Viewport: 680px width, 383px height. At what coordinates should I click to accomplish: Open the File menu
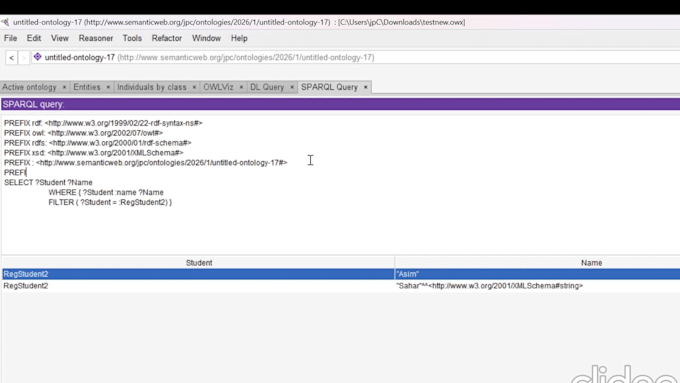click(10, 38)
